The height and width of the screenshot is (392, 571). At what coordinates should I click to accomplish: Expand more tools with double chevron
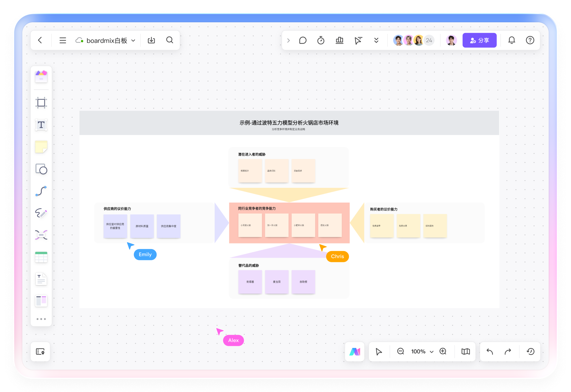pos(376,40)
